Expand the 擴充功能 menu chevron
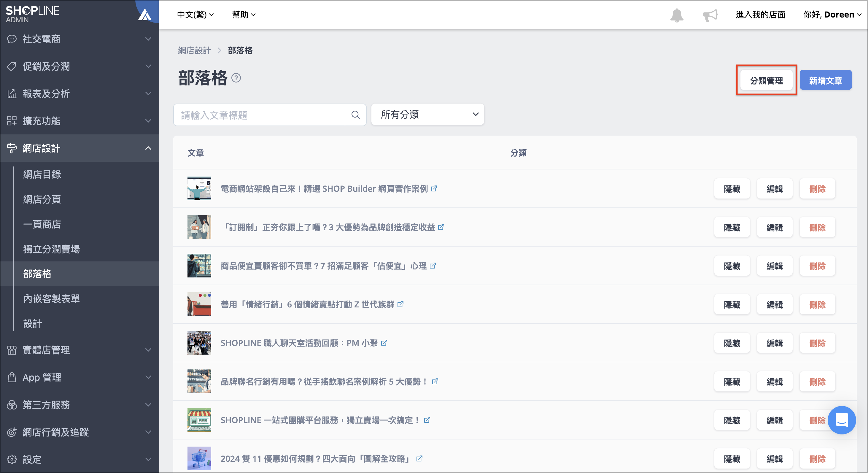 tap(148, 121)
